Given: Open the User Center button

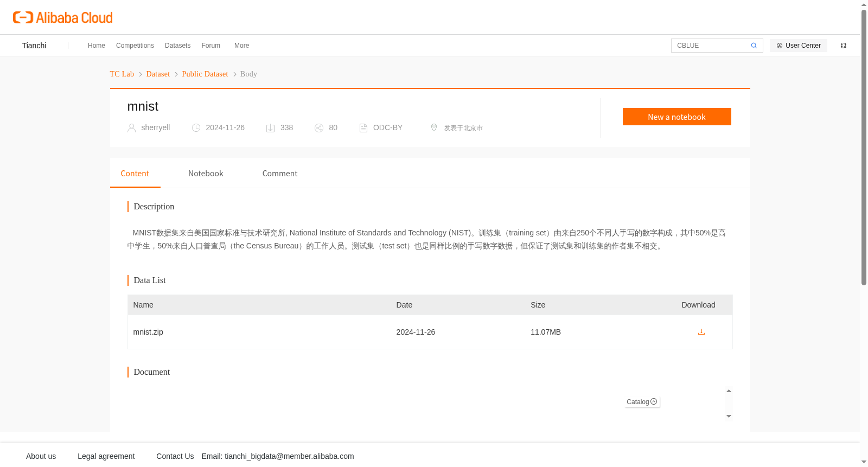Looking at the screenshot, I should coord(799,46).
